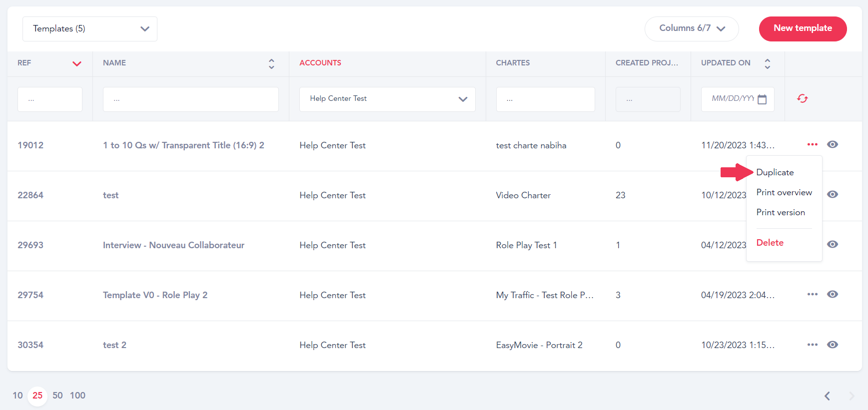Click the New template button
The height and width of the screenshot is (410, 868).
[x=803, y=28]
